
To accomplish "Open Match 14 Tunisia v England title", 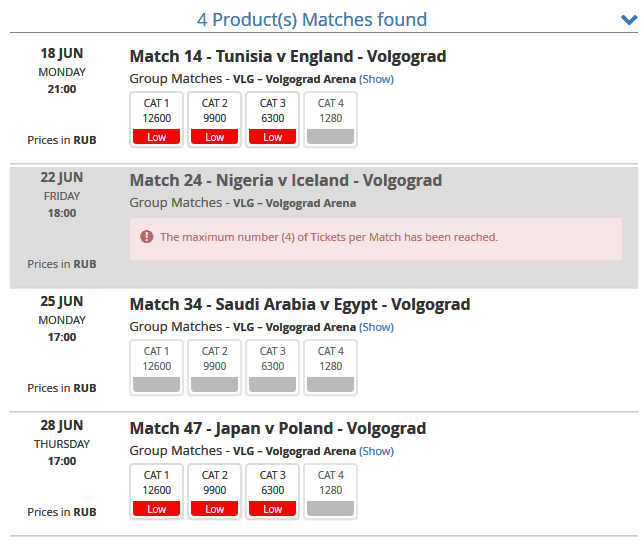I will (288, 57).
